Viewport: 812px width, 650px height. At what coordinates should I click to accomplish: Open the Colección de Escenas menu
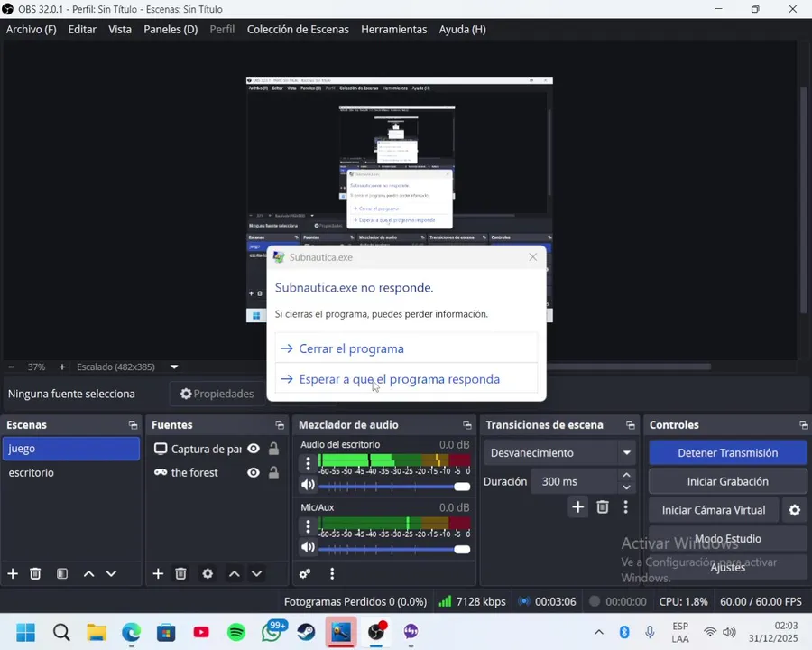(298, 30)
